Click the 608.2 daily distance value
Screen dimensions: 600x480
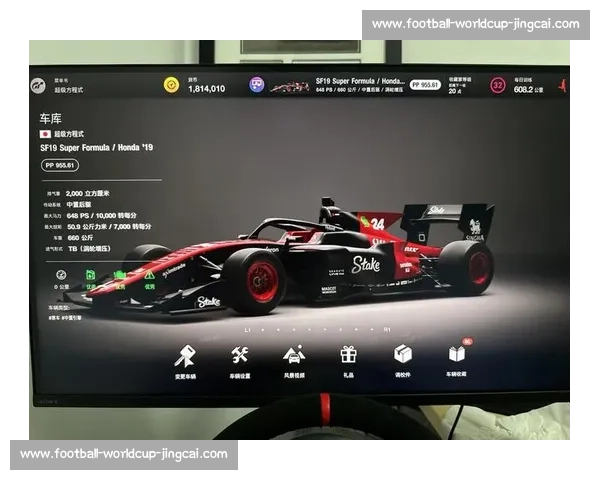528,90
